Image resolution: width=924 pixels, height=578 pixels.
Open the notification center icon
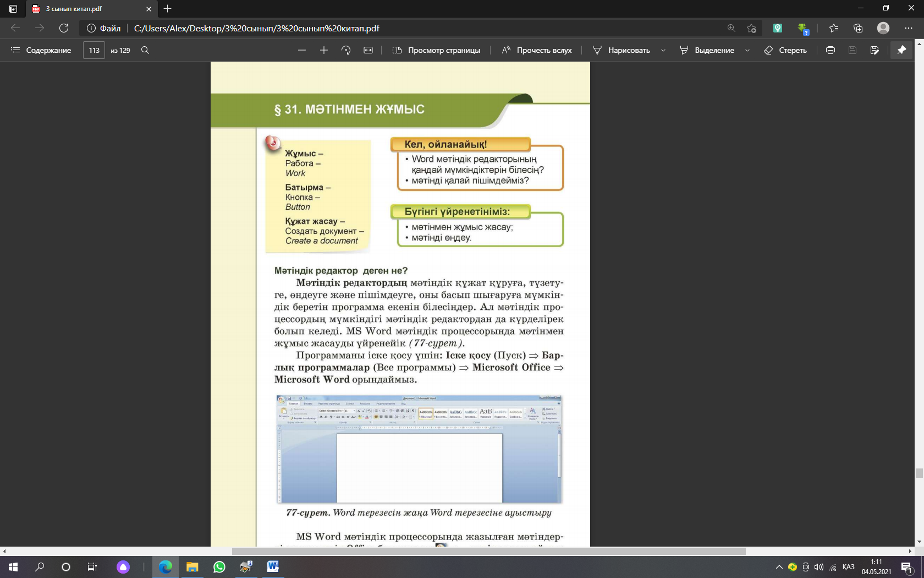(907, 567)
